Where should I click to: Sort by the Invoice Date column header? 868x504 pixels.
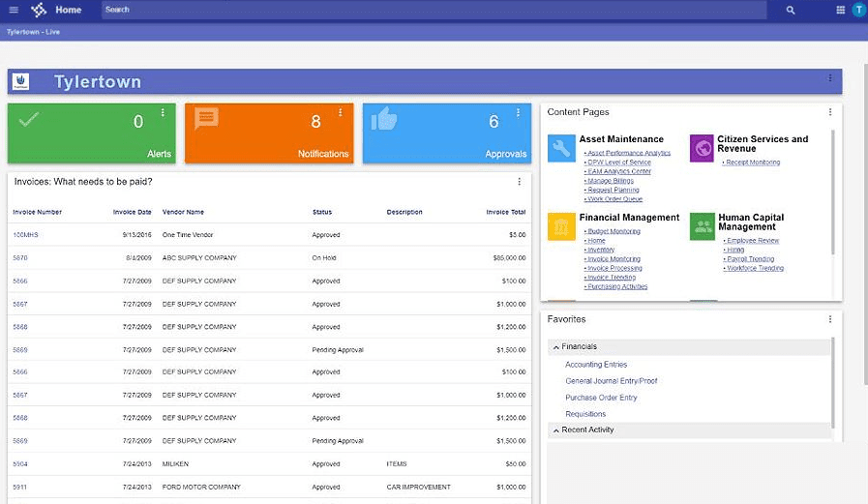click(132, 212)
